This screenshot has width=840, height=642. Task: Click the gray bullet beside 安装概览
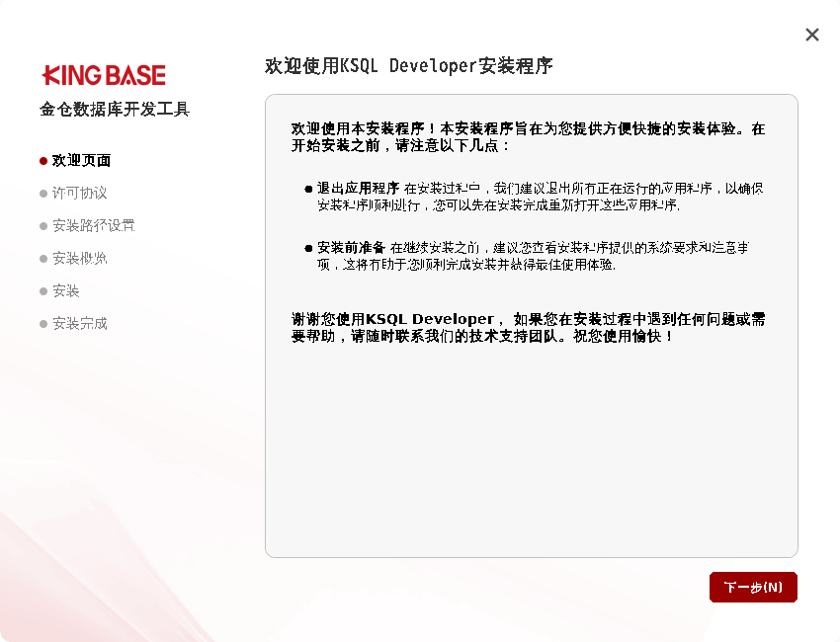pos(43,259)
